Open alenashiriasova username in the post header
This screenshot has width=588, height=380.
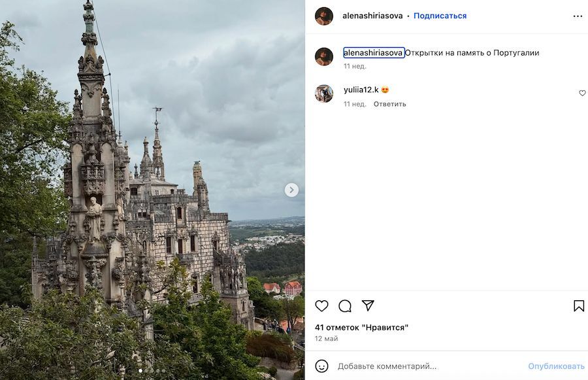point(372,16)
